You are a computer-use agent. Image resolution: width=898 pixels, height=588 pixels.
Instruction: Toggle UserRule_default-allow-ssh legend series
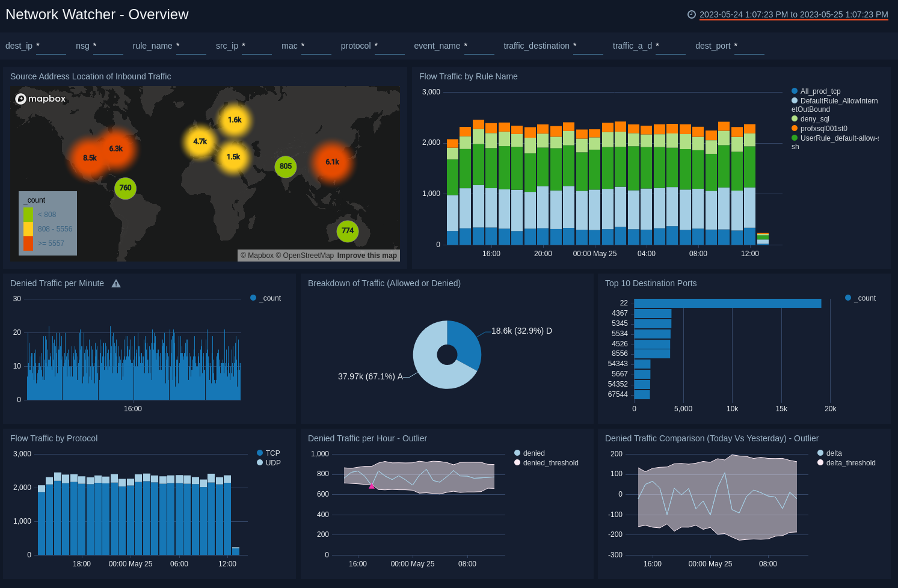click(835, 142)
